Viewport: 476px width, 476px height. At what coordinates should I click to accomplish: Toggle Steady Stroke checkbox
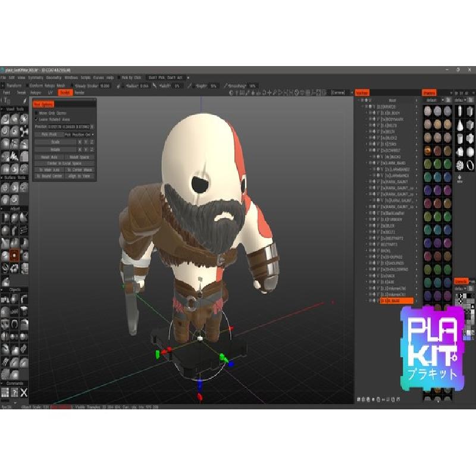72,86
